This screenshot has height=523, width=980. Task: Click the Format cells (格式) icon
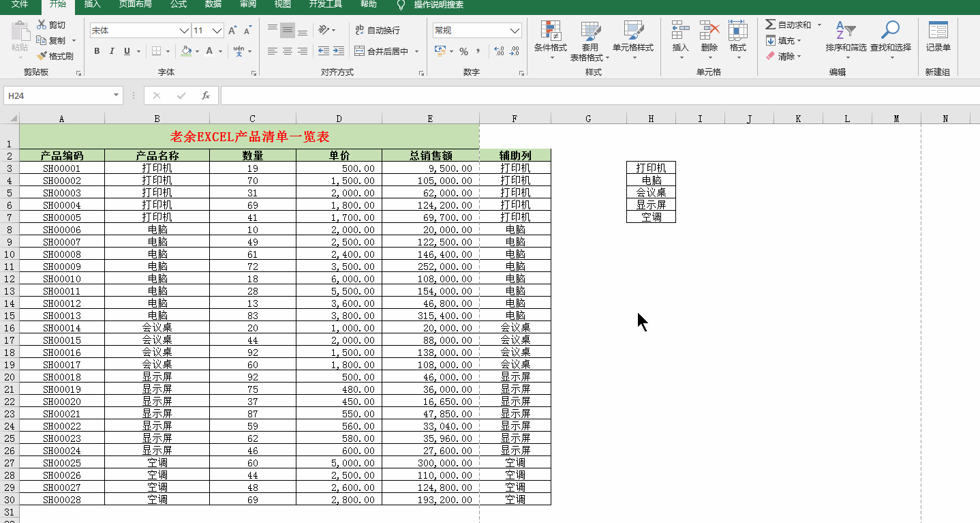coord(738,30)
